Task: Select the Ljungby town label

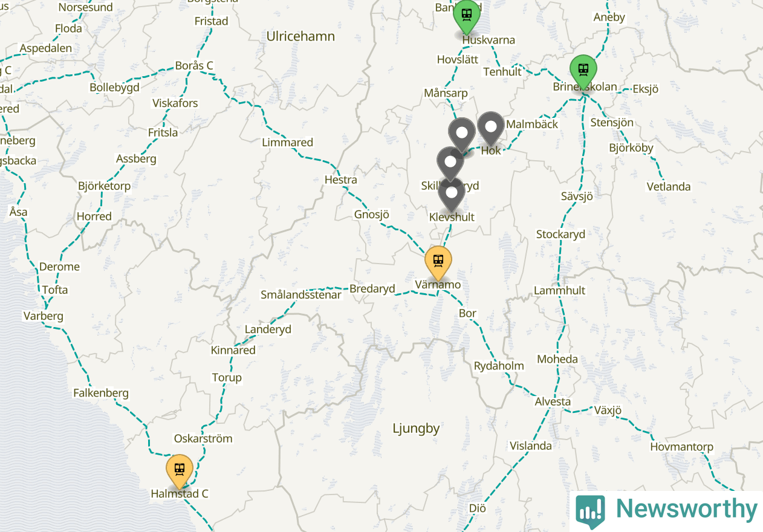Action: tap(416, 429)
